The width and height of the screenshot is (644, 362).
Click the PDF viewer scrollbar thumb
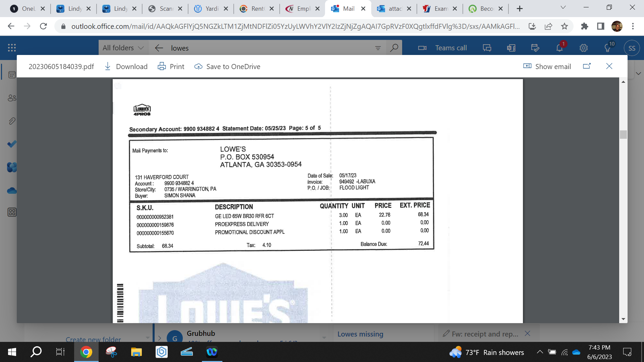tap(623, 134)
